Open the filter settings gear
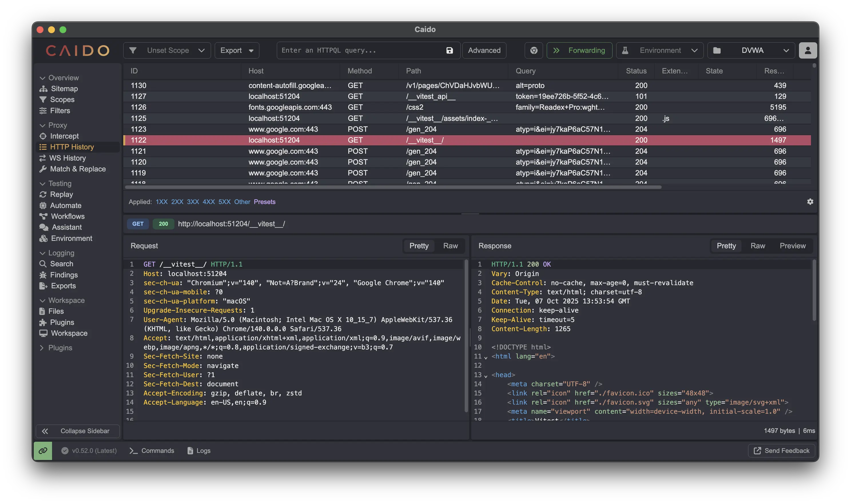Screen dimensions: 851x504 (810, 201)
